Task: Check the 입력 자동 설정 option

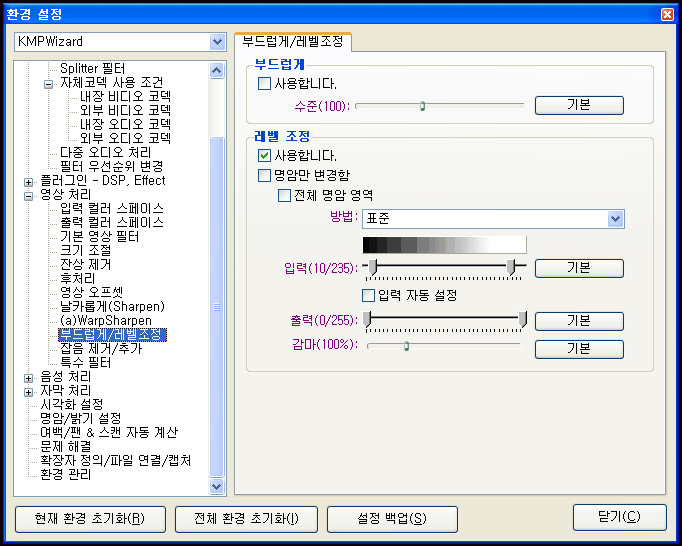Action: (368, 295)
